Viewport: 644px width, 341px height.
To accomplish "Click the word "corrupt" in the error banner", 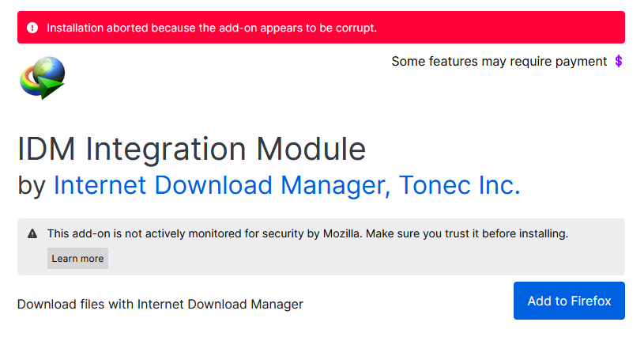I will click(x=356, y=28).
